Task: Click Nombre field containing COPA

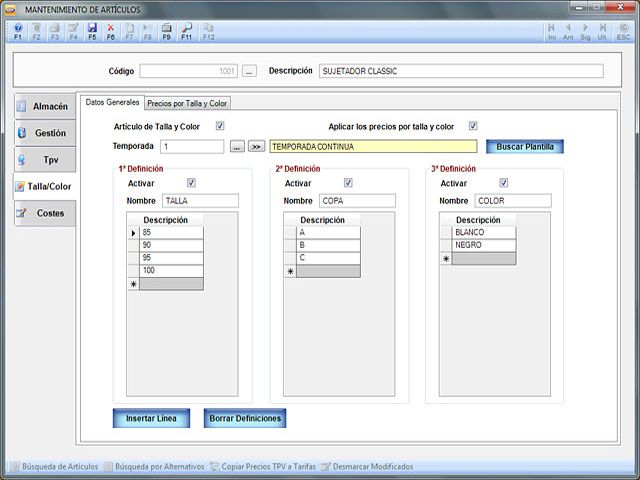Action: (x=357, y=201)
